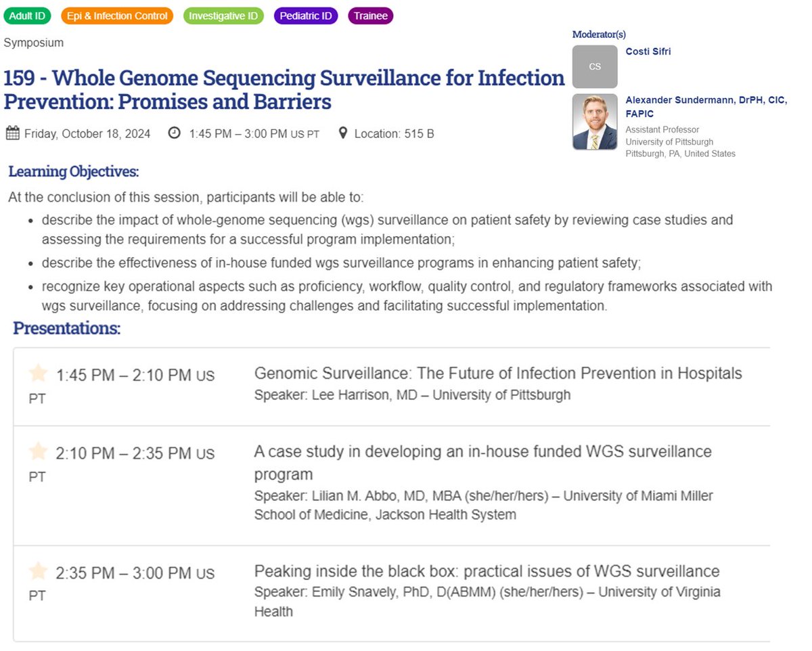Image resolution: width=812 pixels, height=651 pixels.
Task: Select the Investigative ID tag
Action: click(x=223, y=16)
